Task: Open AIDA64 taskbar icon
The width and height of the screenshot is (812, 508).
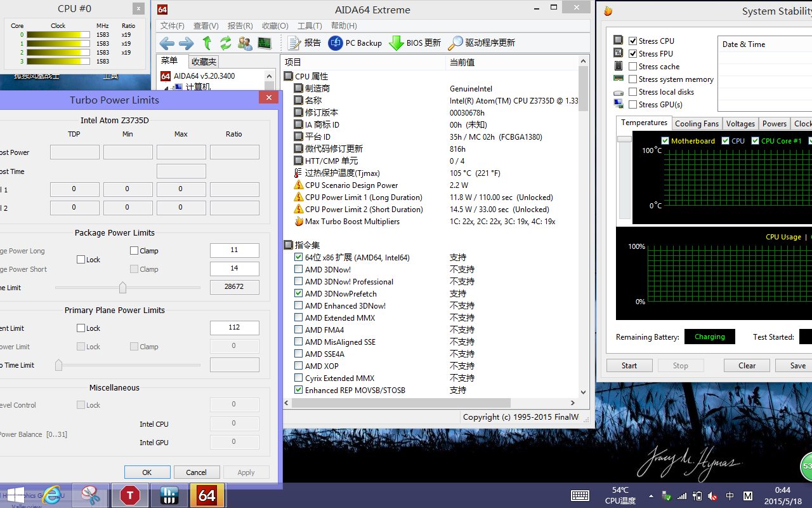Action: tap(207, 495)
